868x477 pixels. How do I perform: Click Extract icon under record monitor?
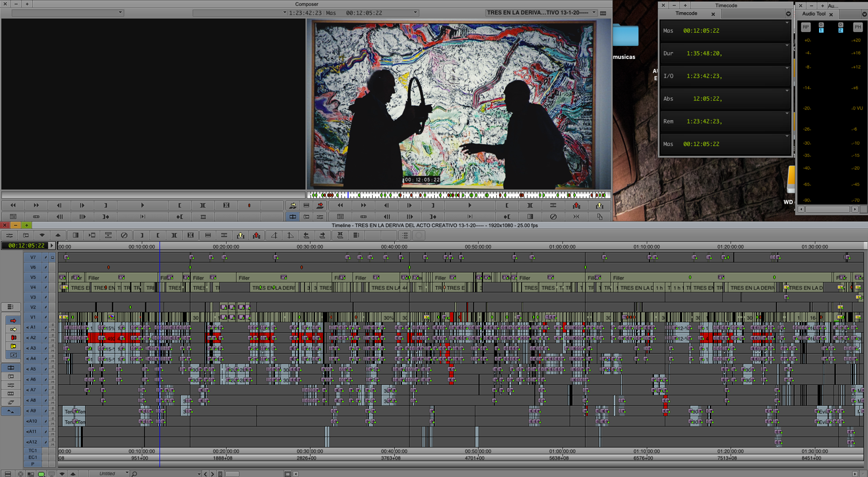600,205
